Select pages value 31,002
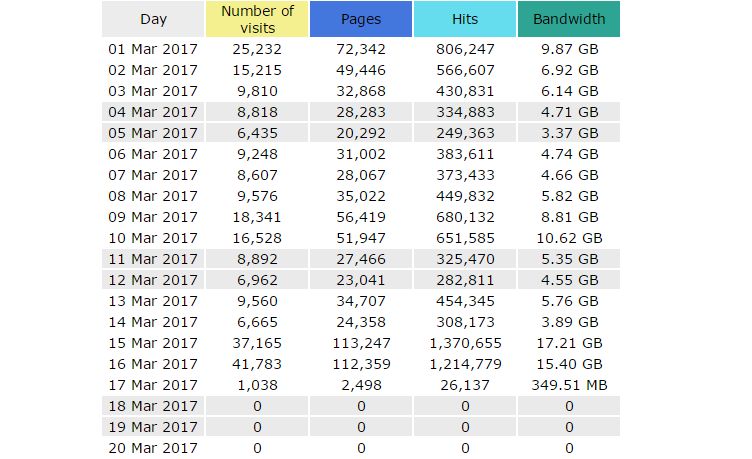Screen dimensions: 752x459 tap(361, 154)
